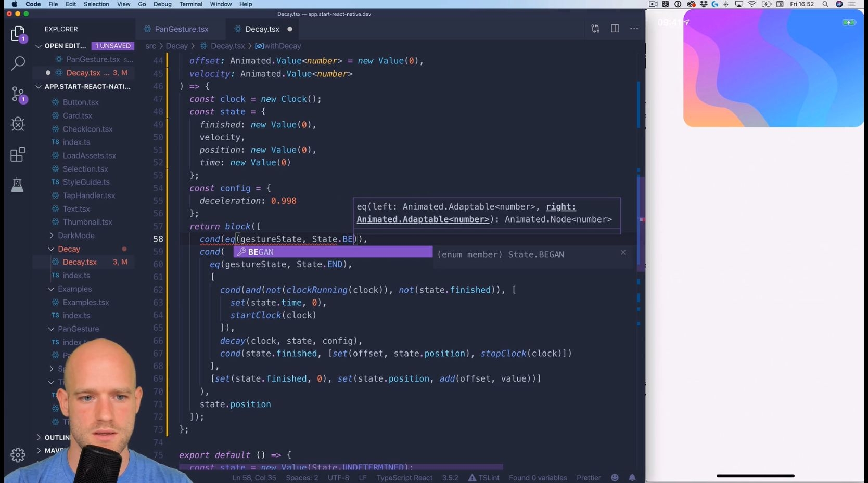Open the Source Control view
This screenshot has width=868, height=483.
point(18,94)
